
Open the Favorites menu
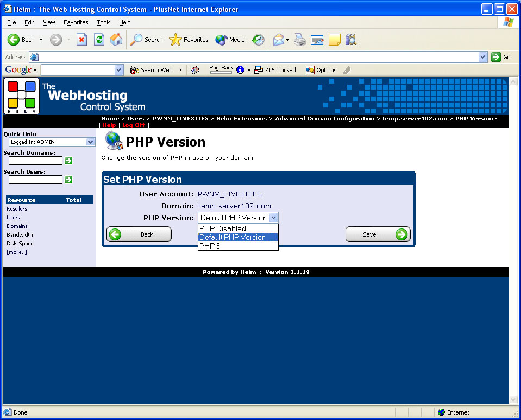pos(76,22)
